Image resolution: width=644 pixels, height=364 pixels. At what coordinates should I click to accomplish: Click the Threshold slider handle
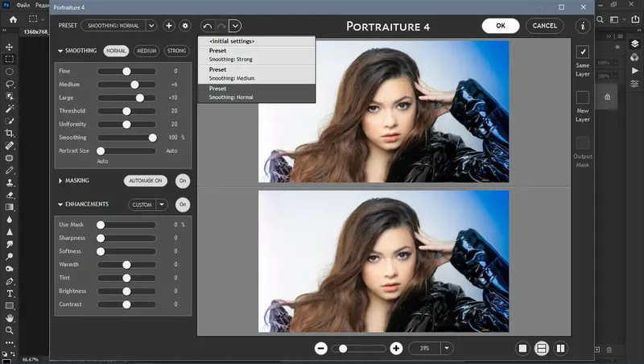126,111
